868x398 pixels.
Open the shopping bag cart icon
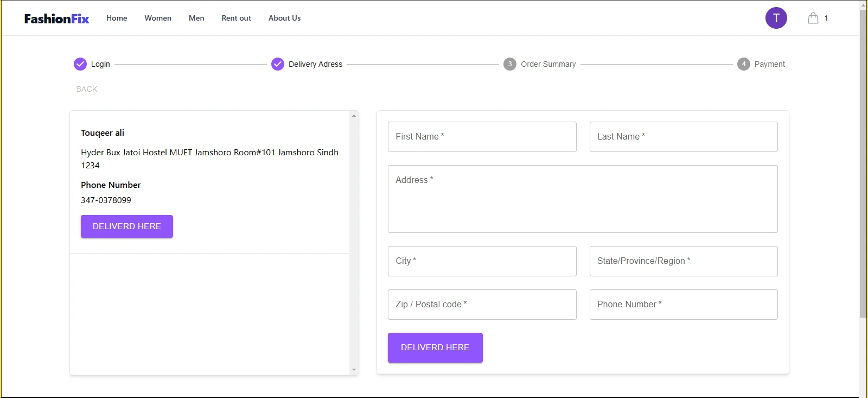tap(813, 18)
